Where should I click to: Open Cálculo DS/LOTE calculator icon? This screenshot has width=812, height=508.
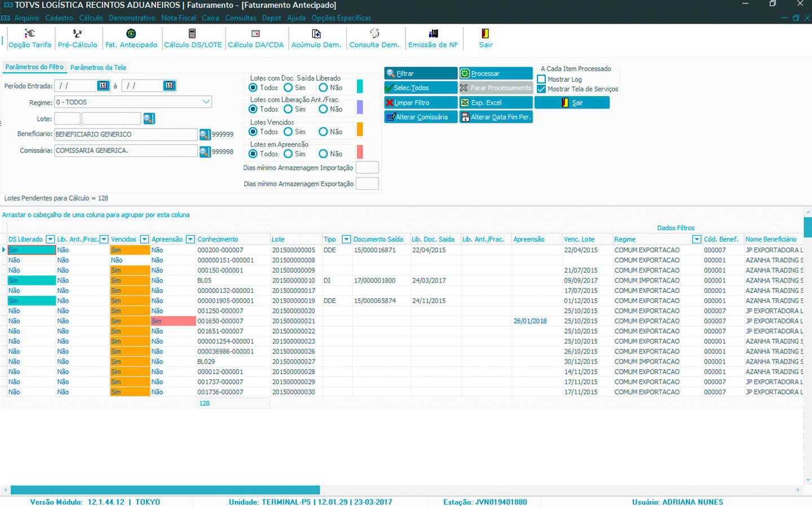coord(192,34)
